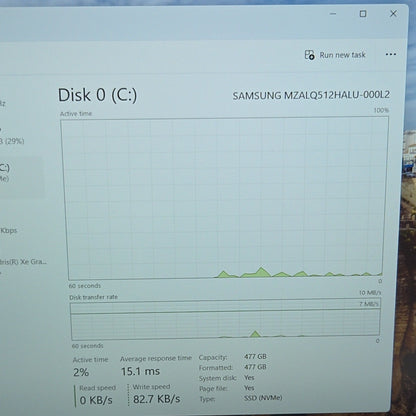Image resolution: width=416 pixels, height=416 pixels.
Task: Click the 2% active time value
Action: pyautogui.click(x=81, y=372)
